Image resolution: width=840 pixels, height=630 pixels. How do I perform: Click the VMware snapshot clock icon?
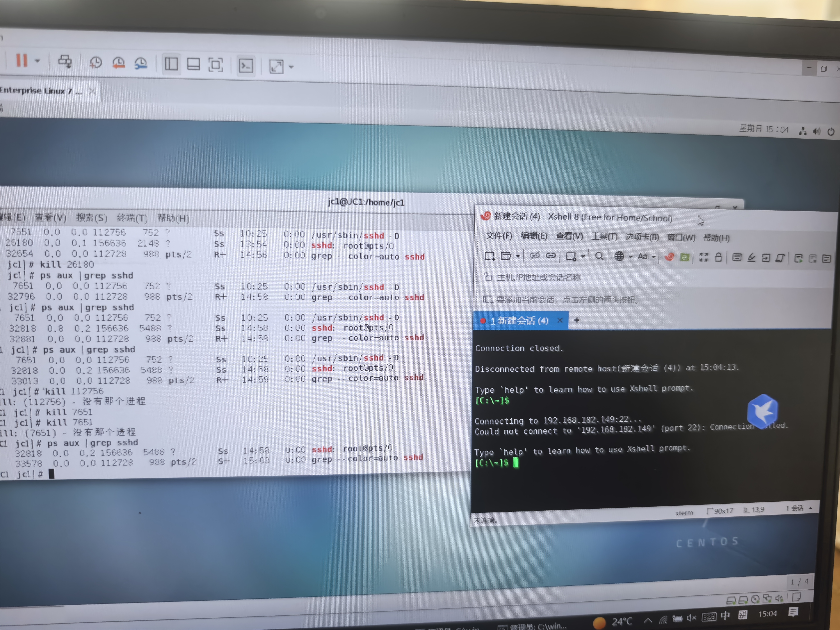click(96, 63)
